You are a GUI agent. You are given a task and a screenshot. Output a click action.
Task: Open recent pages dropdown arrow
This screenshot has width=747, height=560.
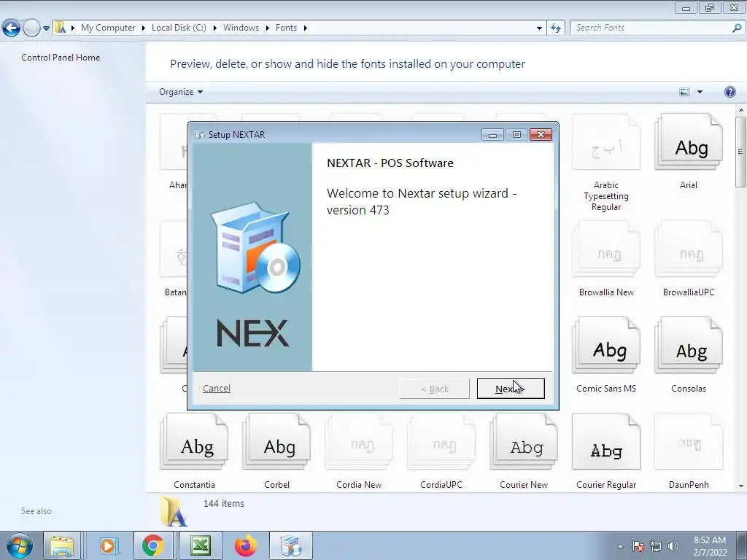[46, 28]
